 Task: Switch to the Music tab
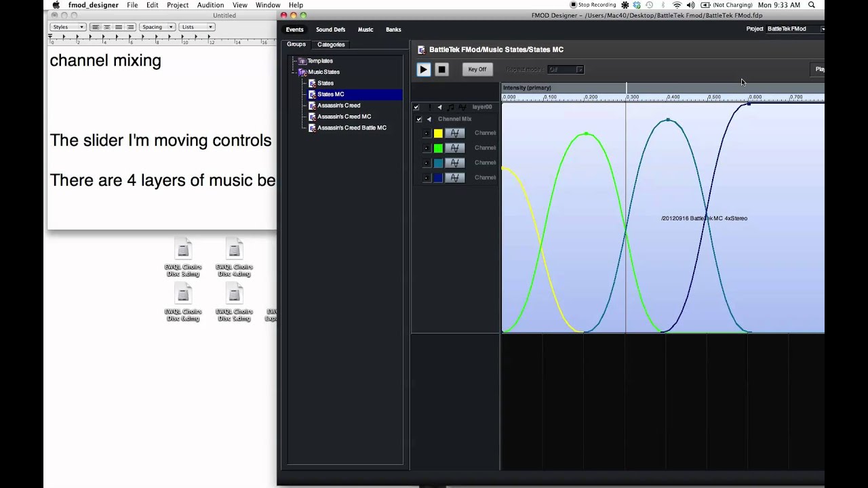pyautogui.click(x=366, y=30)
